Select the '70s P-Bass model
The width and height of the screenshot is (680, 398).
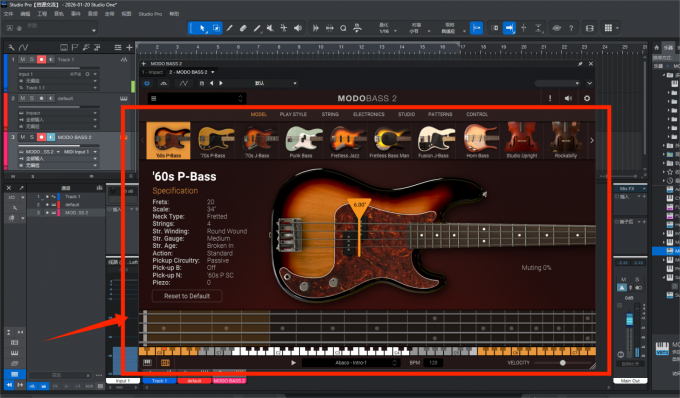213,140
